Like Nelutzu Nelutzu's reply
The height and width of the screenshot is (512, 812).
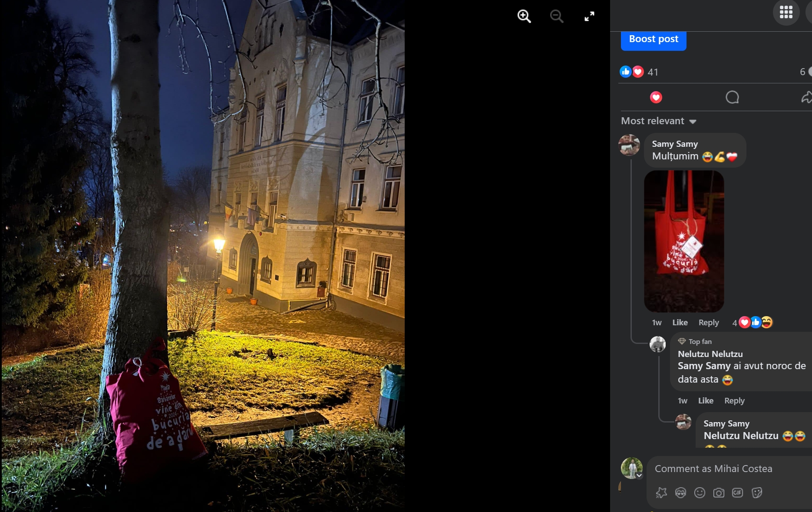705,400
